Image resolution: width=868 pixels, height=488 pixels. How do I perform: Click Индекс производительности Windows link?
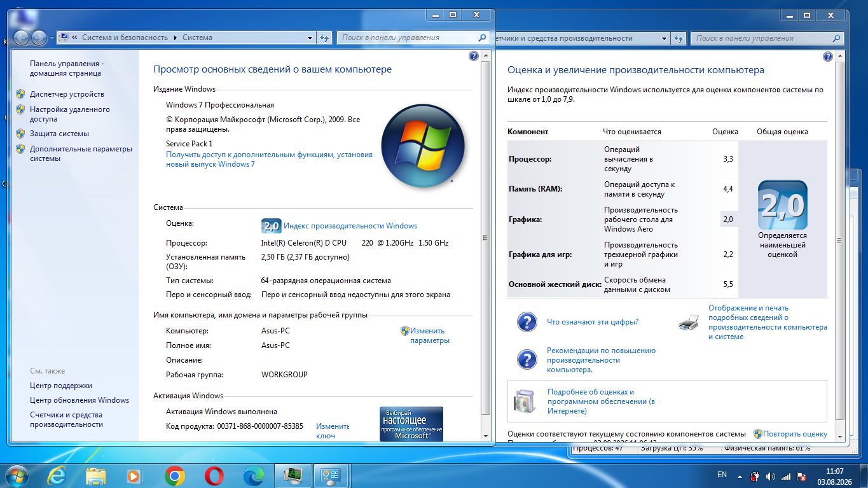pos(350,226)
